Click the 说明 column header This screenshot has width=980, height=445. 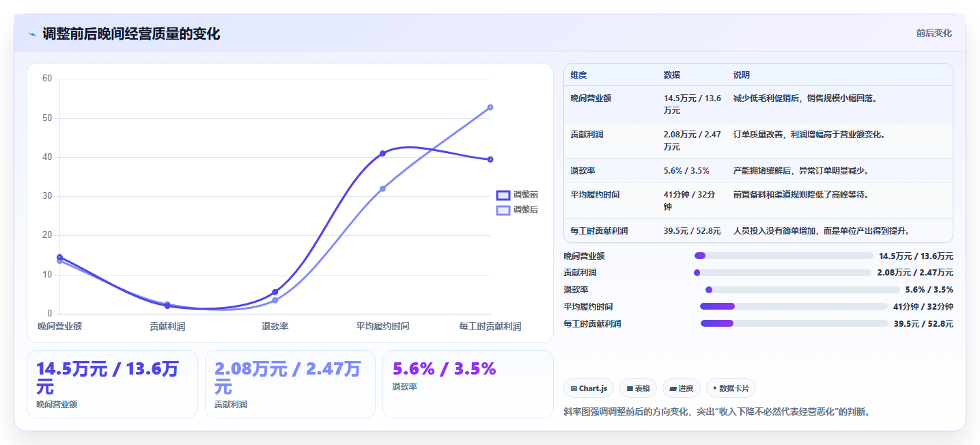pos(742,75)
